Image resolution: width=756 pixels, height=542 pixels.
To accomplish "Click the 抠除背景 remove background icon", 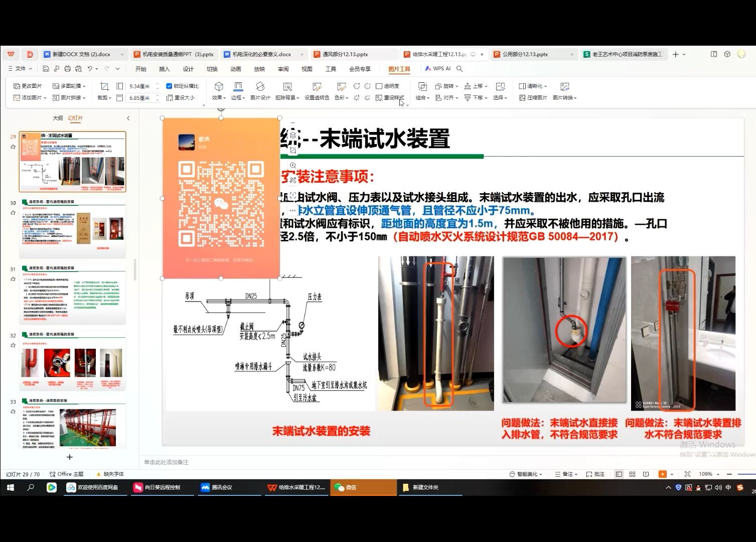I will pyautogui.click(x=287, y=91).
